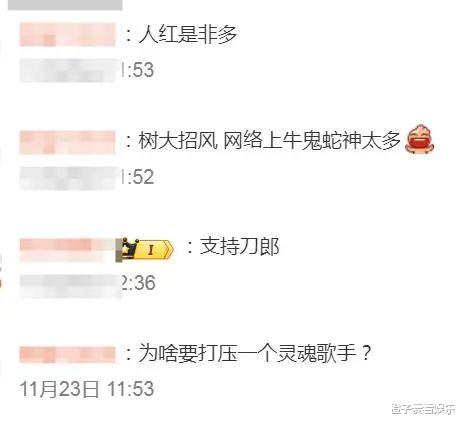The image size is (461, 422).
Task: Click the phrase 树大招风
Action: [178, 140]
